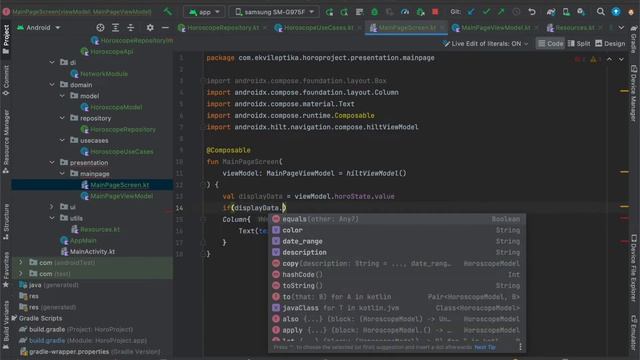Click Sync Project with Gradle Files icon

point(551,12)
